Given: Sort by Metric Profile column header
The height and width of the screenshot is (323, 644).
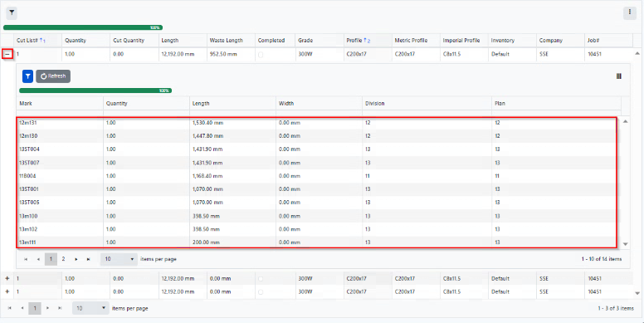Looking at the screenshot, I should tap(416, 41).
